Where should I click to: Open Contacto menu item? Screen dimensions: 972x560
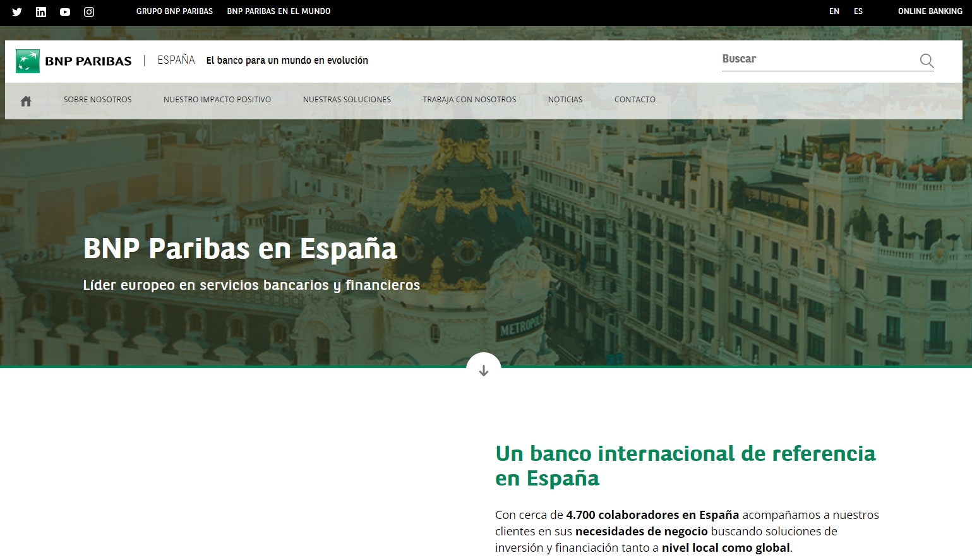[x=635, y=100]
